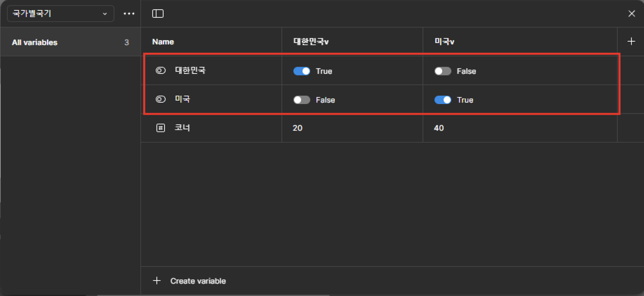This screenshot has width=644, height=296.
Task: Click the 대한민국v mode column header
Action: pos(311,42)
